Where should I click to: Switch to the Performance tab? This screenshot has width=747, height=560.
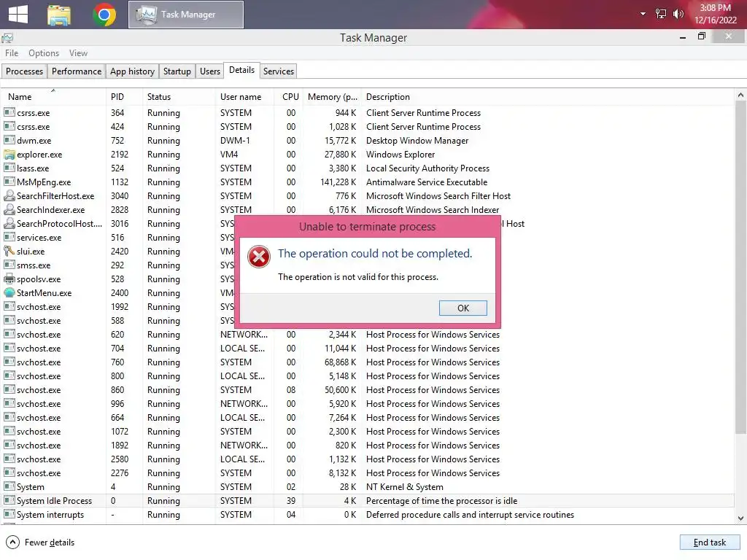(76, 71)
